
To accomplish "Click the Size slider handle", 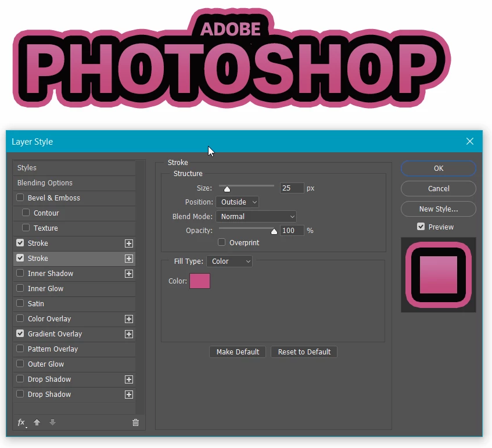I will tap(227, 189).
